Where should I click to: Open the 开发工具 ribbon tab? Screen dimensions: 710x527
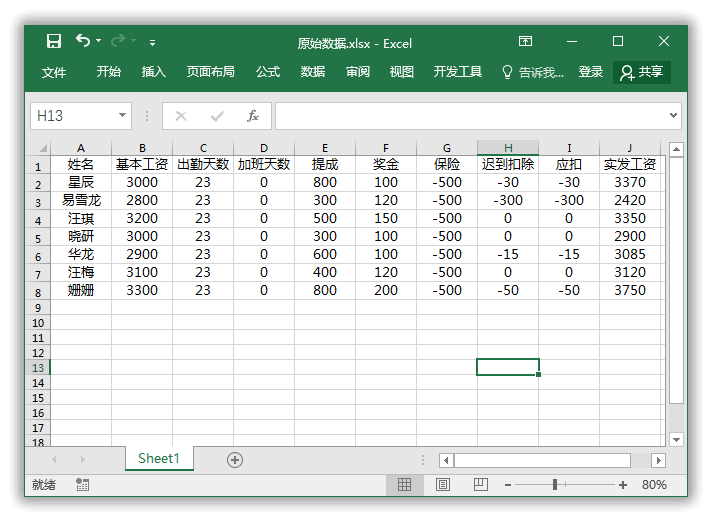[458, 72]
